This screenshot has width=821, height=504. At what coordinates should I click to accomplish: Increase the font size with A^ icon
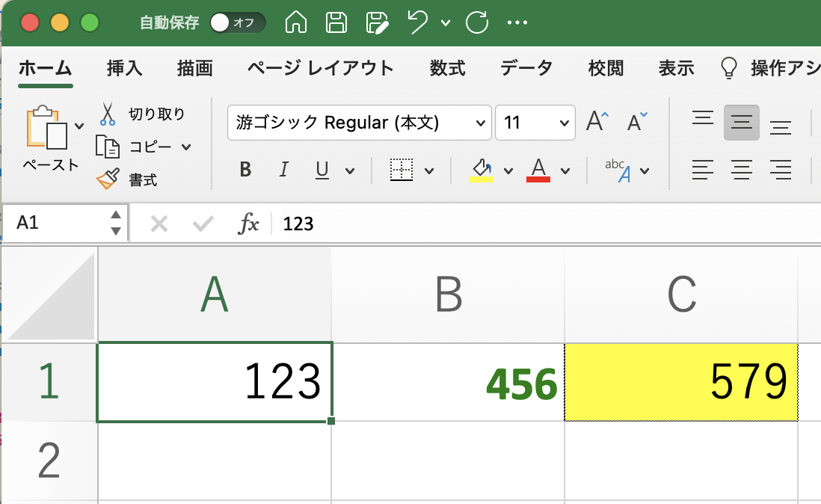[596, 121]
